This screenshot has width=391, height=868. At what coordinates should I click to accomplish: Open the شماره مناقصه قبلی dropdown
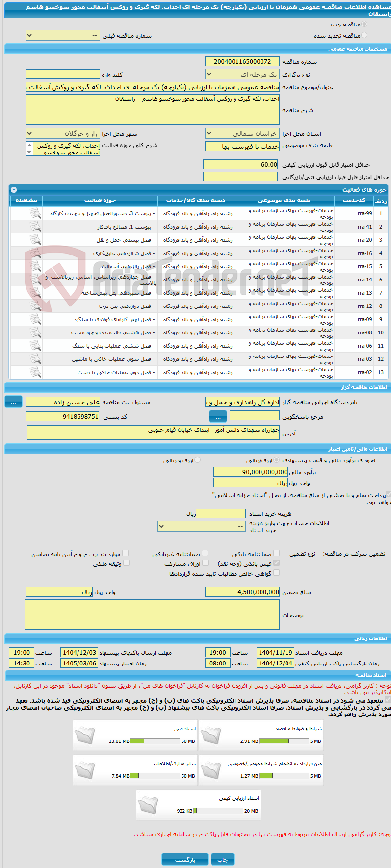[x=62, y=36]
